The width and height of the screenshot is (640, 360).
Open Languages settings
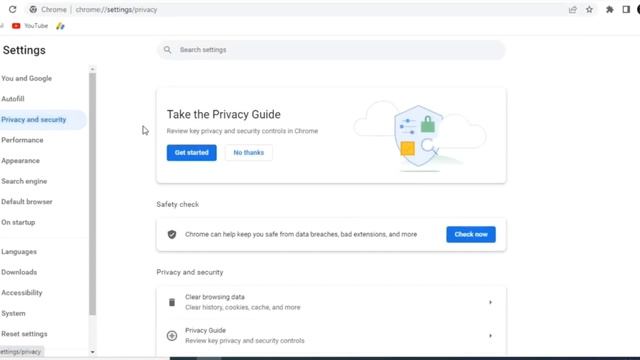click(19, 252)
